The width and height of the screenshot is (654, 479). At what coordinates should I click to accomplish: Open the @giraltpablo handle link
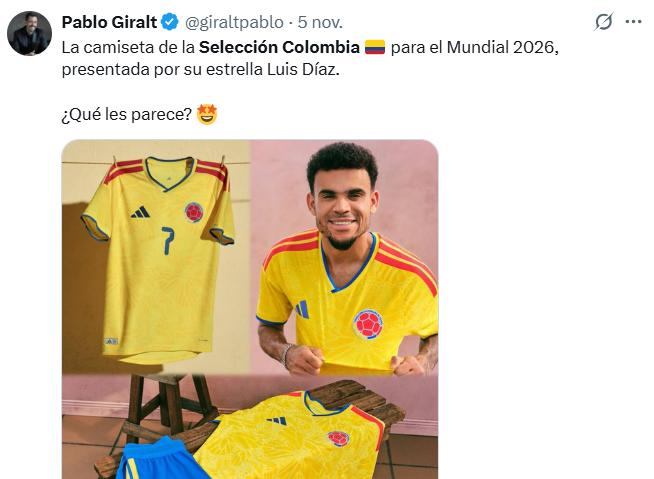pos(234,23)
